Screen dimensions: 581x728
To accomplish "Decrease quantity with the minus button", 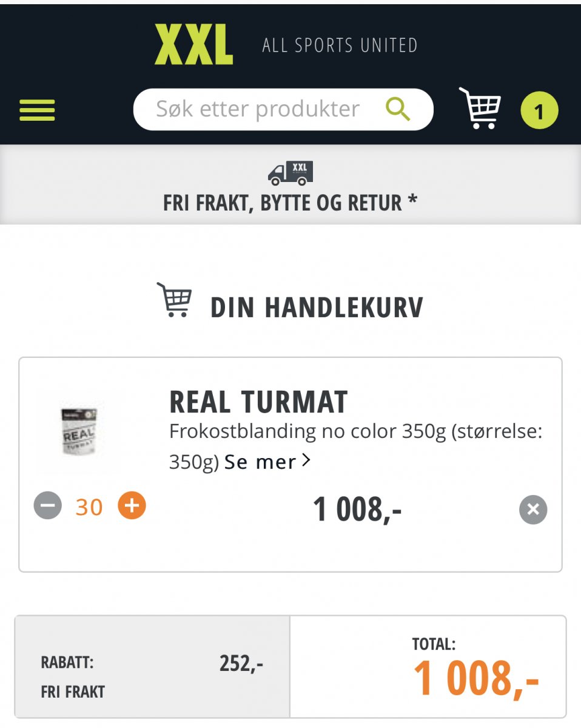I will (48, 506).
